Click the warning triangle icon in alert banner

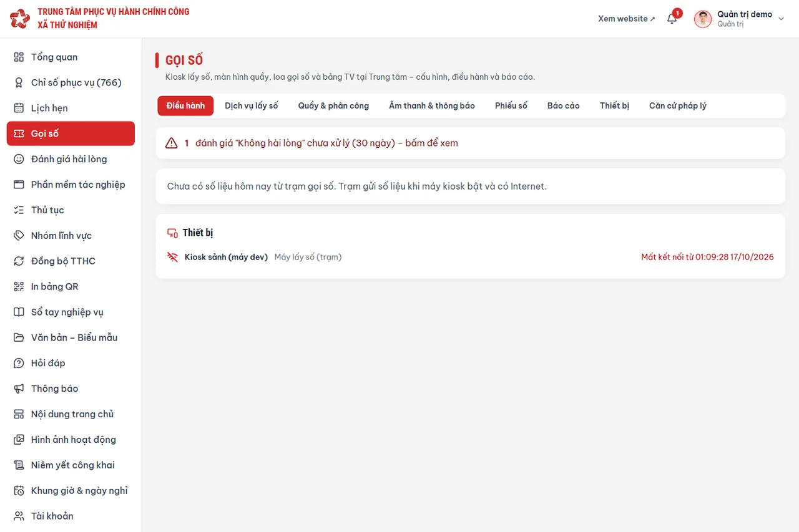pyautogui.click(x=172, y=143)
